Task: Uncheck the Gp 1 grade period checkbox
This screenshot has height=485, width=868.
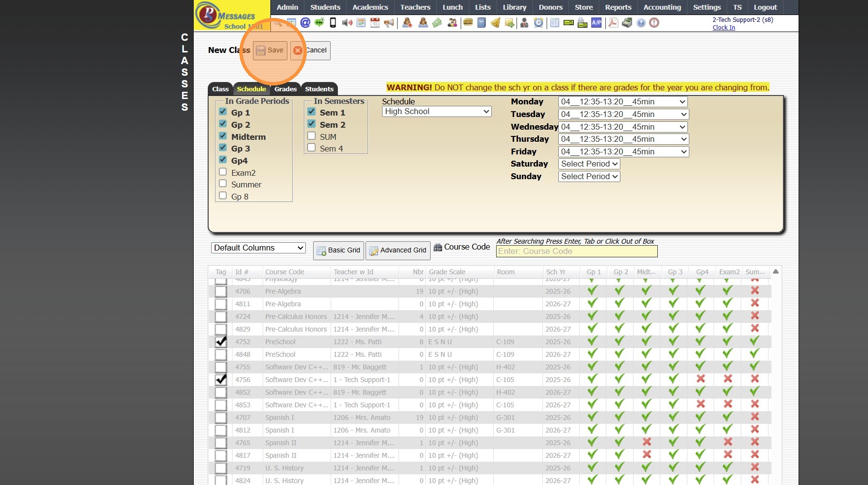Action: (223, 112)
